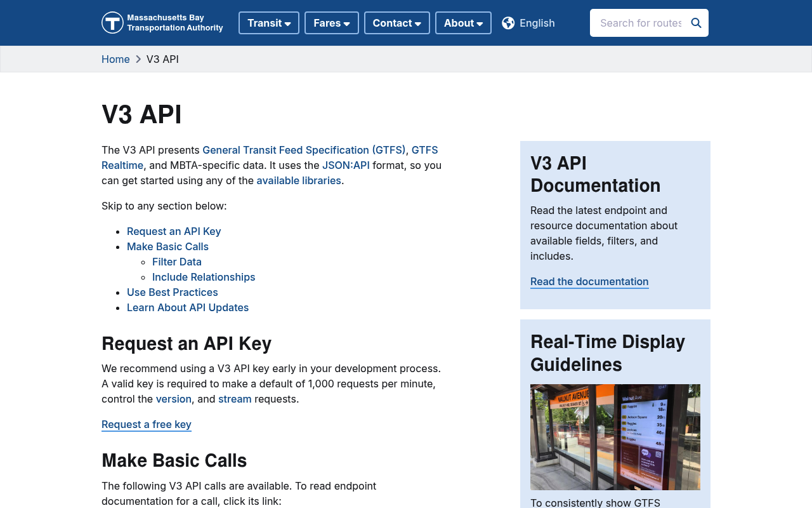
Task: Click the Request an API Key heading
Action: (187, 344)
